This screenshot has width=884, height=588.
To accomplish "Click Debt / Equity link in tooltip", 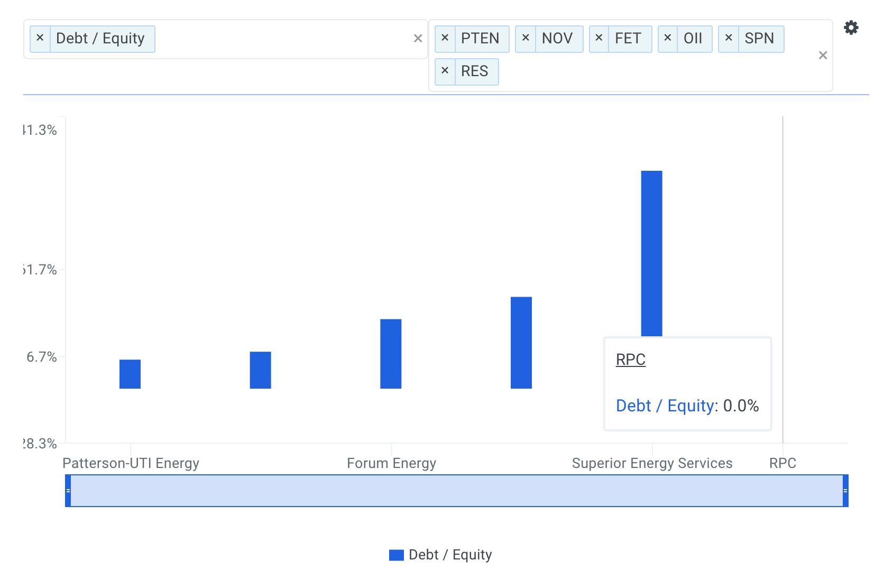I will (x=666, y=406).
